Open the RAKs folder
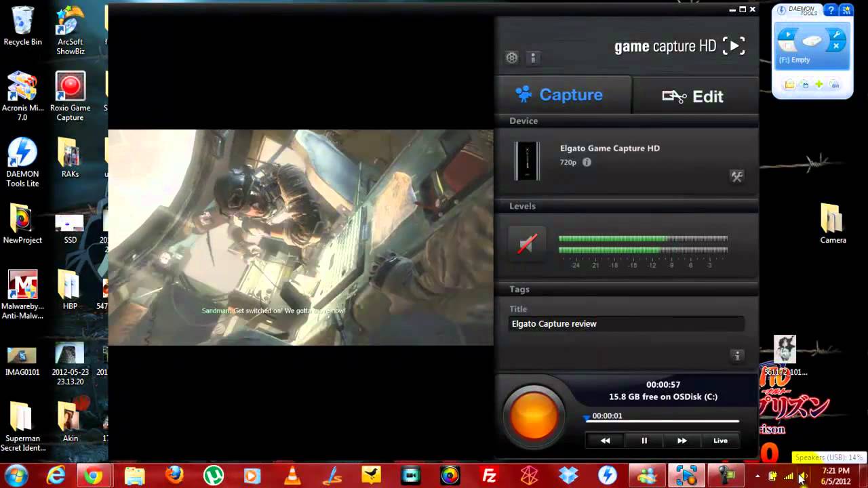The image size is (868, 488). (x=70, y=158)
